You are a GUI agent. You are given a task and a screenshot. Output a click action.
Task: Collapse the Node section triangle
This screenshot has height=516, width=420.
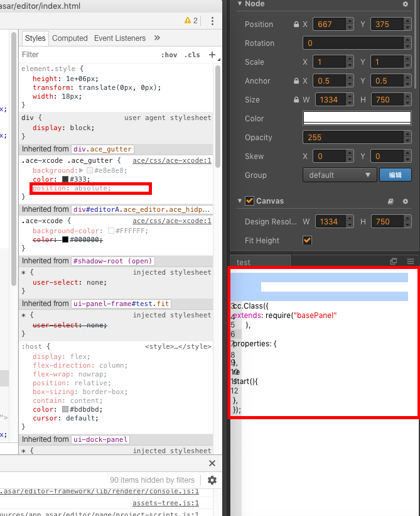click(240, 4)
